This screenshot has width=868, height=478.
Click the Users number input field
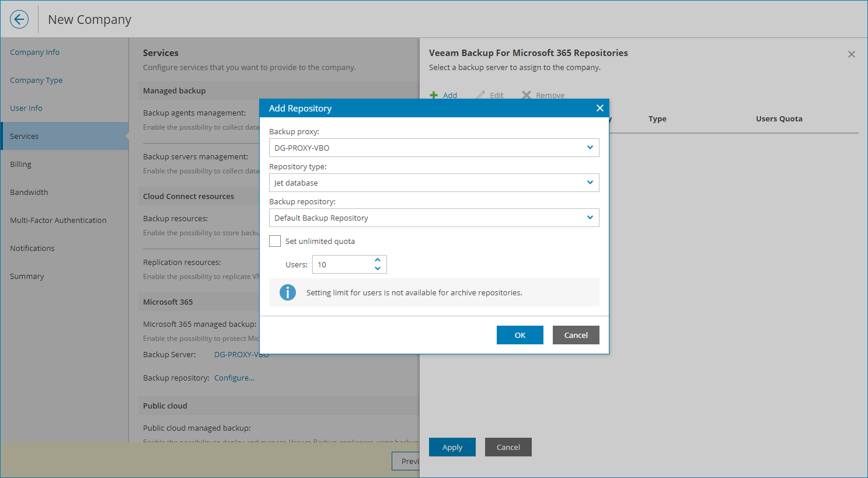point(343,264)
